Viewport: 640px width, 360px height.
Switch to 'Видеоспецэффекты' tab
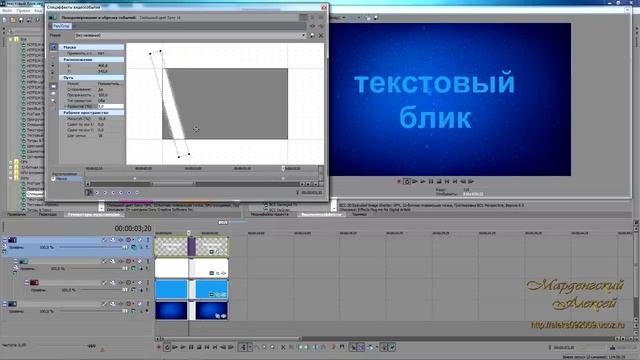tap(321, 214)
